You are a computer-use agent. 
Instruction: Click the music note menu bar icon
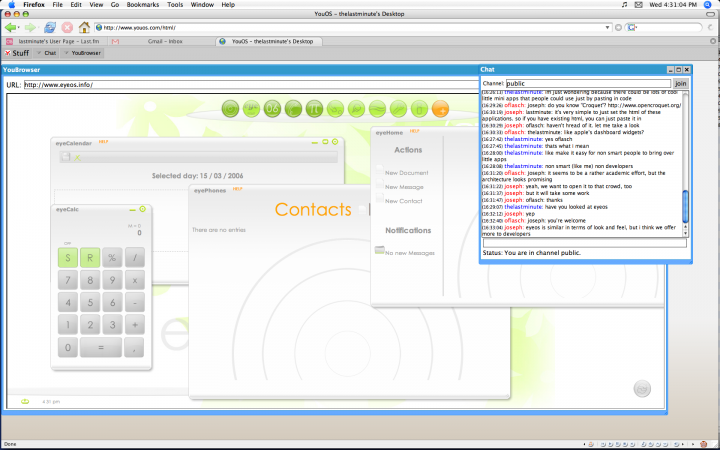(624, 5)
